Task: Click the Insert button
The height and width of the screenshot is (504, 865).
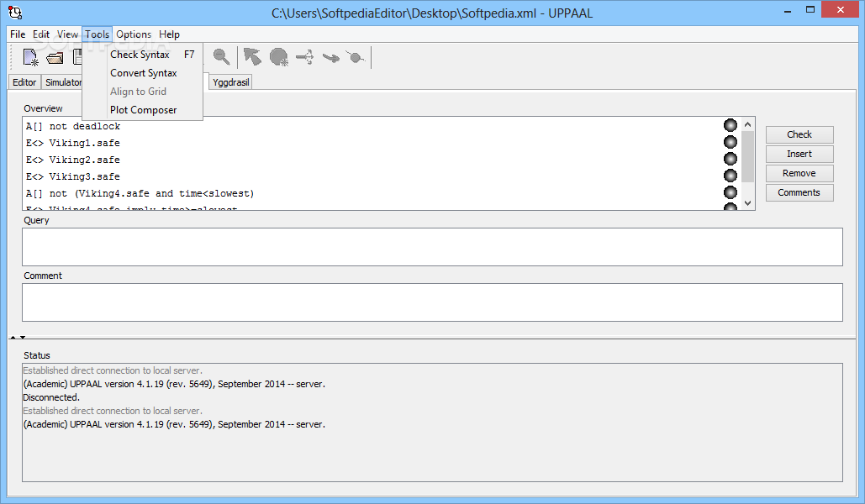Action: click(799, 154)
